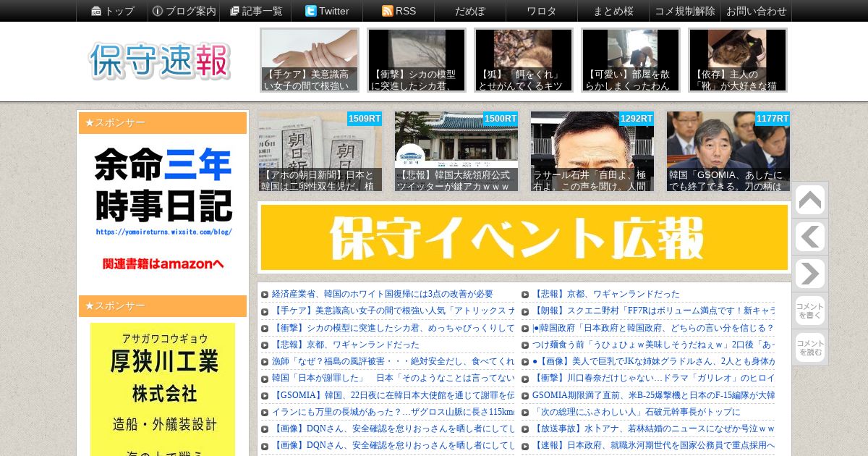
Task: Open the Twitter link in top bar
Action: tap(327, 11)
